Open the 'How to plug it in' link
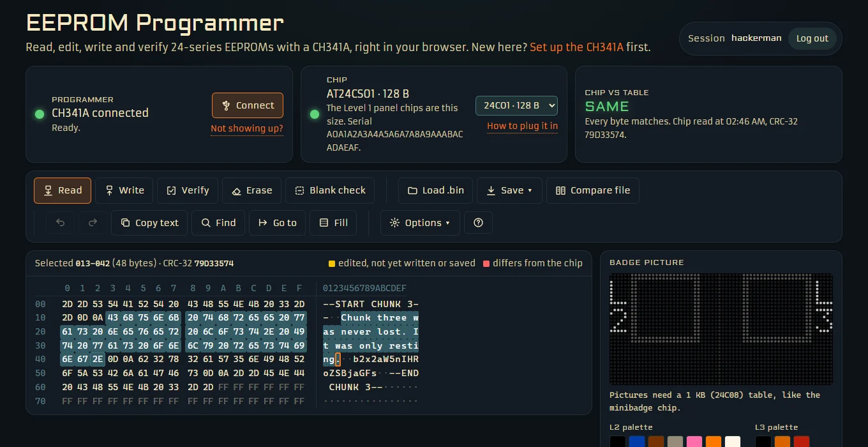Image resolution: width=868 pixels, height=447 pixels. pos(522,126)
